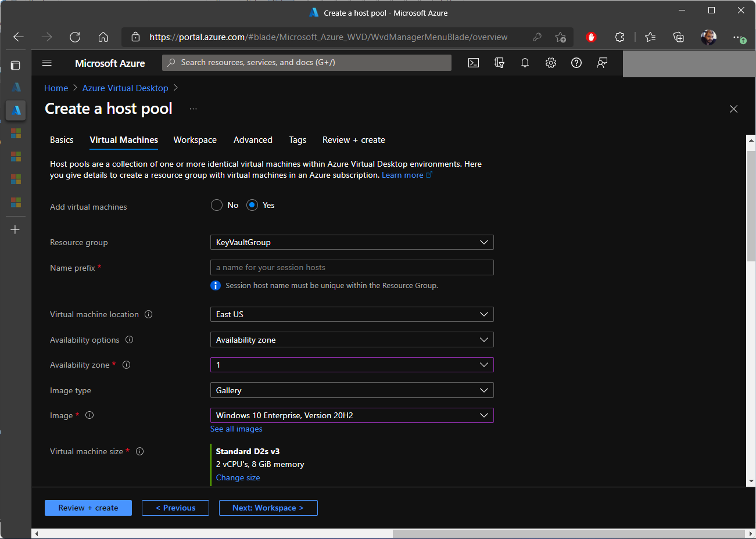Select the Virtual Machines tab
The height and width of the screenshot is (539, 756).
click(124, 140)
